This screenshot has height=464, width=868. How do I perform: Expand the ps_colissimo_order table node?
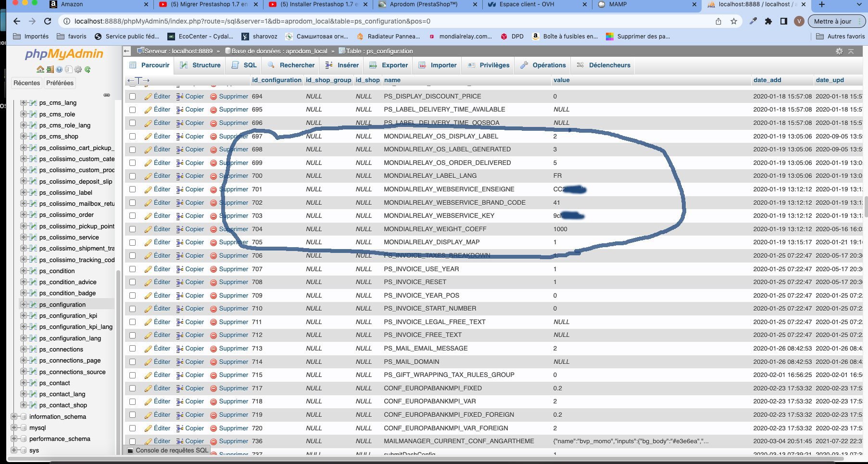pyautogui.click(x=23, y=214)
